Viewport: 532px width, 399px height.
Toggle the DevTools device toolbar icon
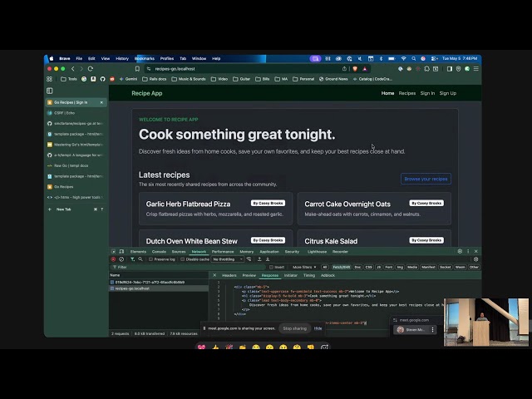(x=121, y=252)
